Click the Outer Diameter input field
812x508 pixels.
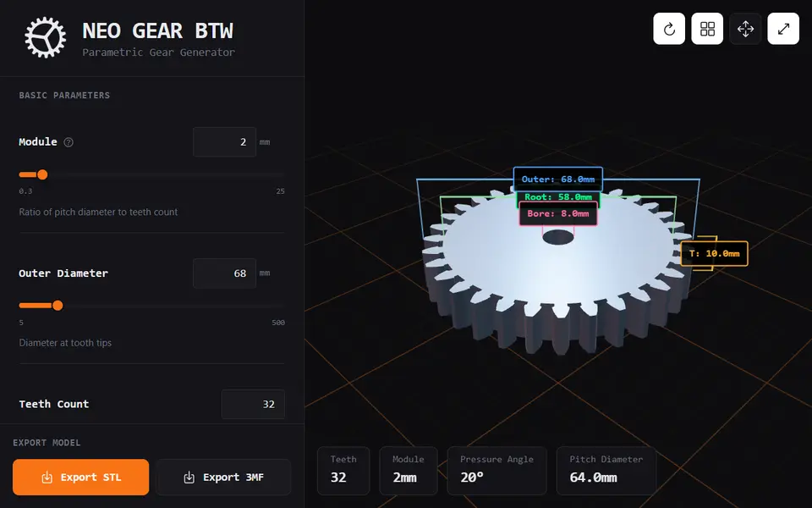pyautogui.click(x=225, y=273)
